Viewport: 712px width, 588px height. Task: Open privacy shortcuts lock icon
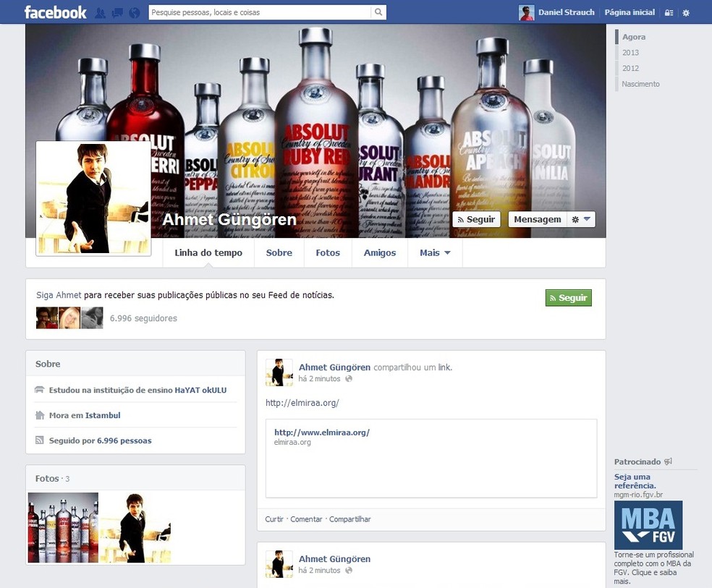(669, 13)
